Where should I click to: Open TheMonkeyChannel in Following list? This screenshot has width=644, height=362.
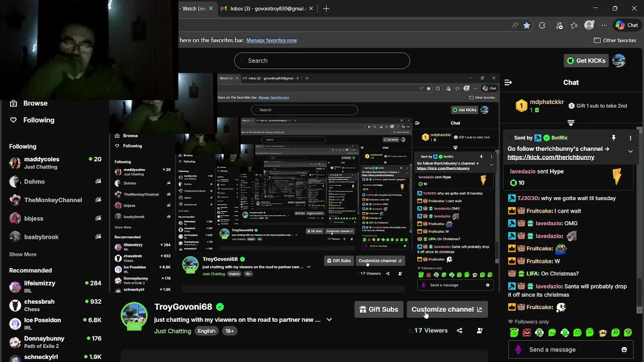tap(55, 200)
